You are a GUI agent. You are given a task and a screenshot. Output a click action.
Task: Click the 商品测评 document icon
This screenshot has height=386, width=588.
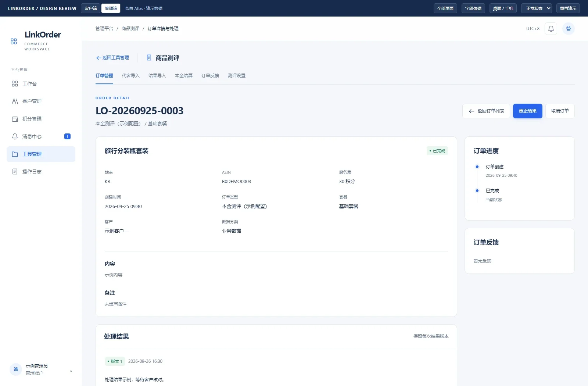(x=149, y=58)
